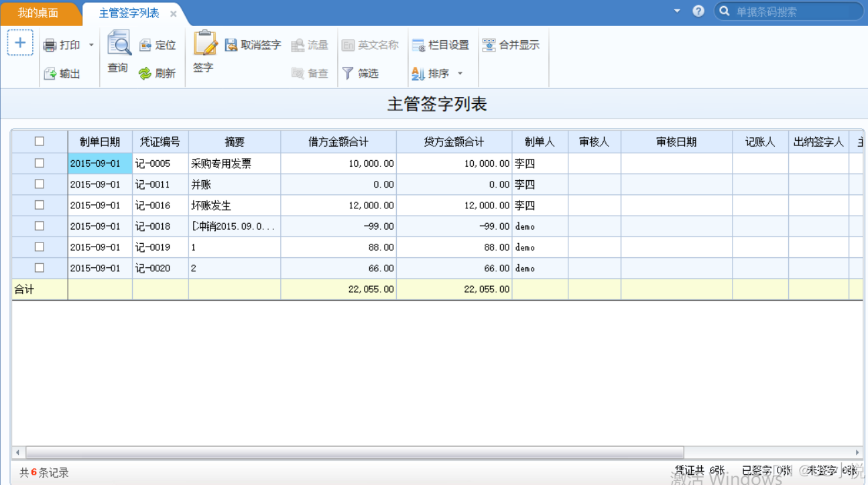Click the 流量 toolbar item
The width and height of the screenshot is (868, 485).
[x=310, y=45]
